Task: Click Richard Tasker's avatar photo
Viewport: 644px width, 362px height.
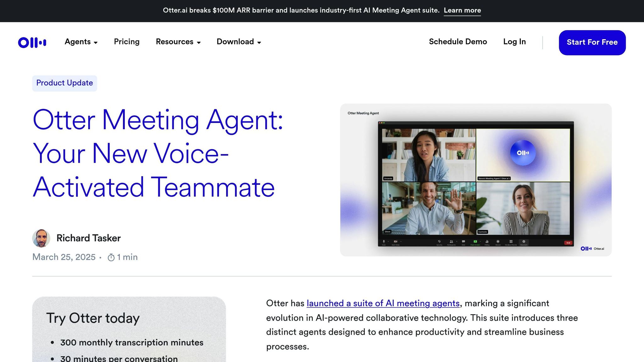Action: click(x=41, y=238)
